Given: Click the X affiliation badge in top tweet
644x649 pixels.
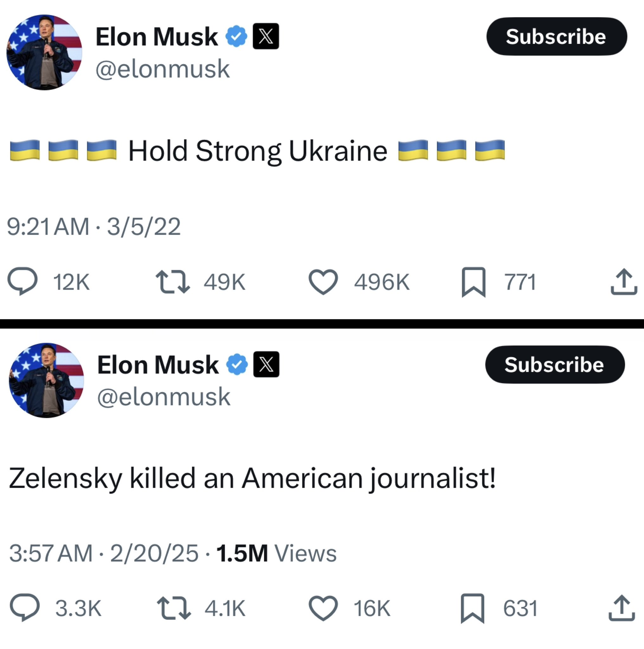Looking at the screenshot, I should click(x=266, y=36).
